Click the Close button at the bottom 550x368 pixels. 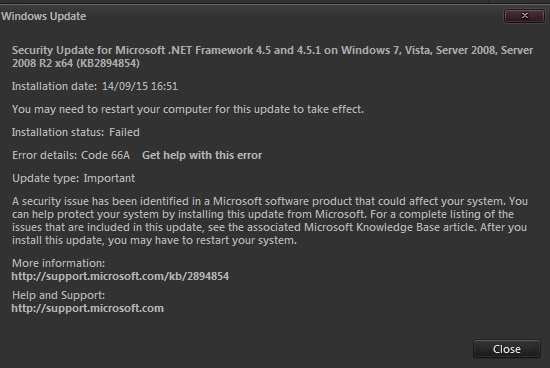click(507, 349)
